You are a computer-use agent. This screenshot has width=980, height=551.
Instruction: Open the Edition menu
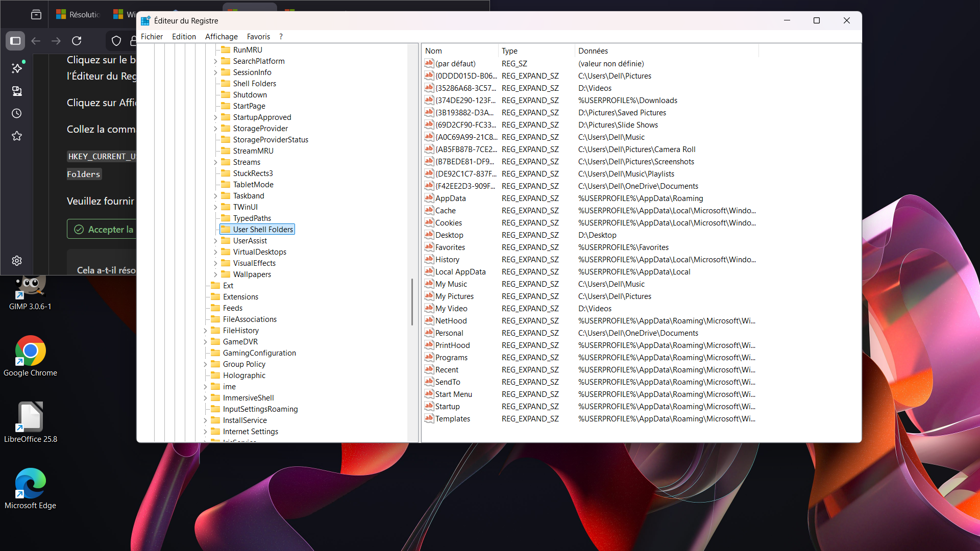pyautogui.click(x=184, y=36)
